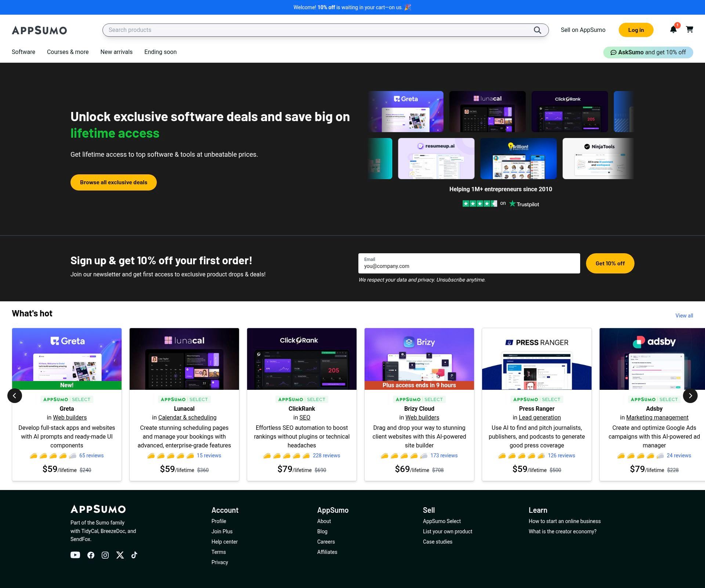Click Calendar & scheduling category link
The height and width of the screenshot is (588, 705).
pos(187,417)
